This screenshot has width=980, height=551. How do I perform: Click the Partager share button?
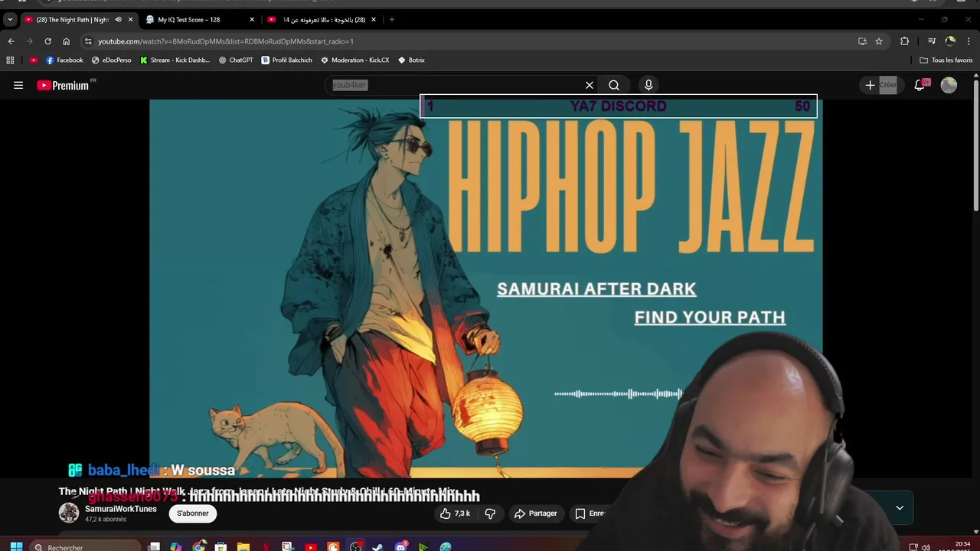pos(535,514)
